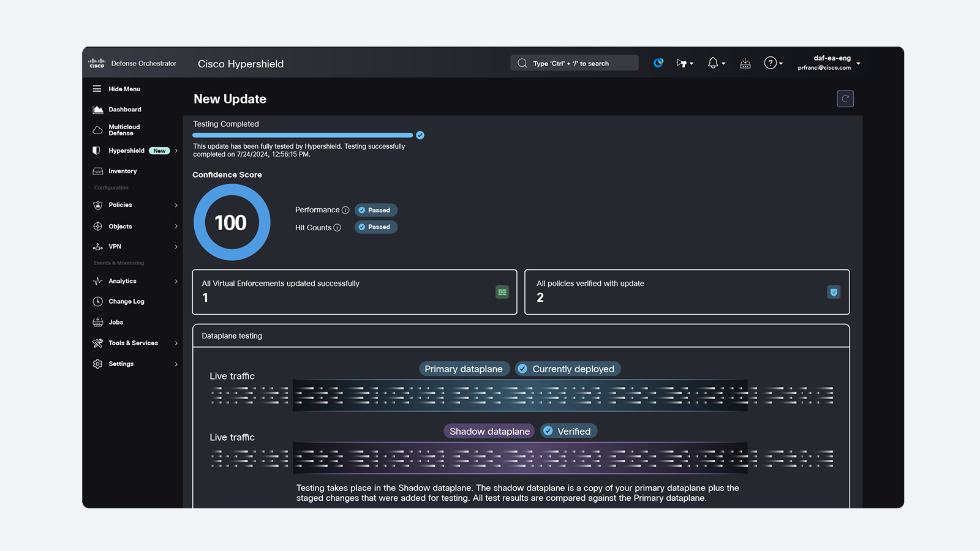
Task: Click the Performance Passed badge
Action: tap(376, 210)
